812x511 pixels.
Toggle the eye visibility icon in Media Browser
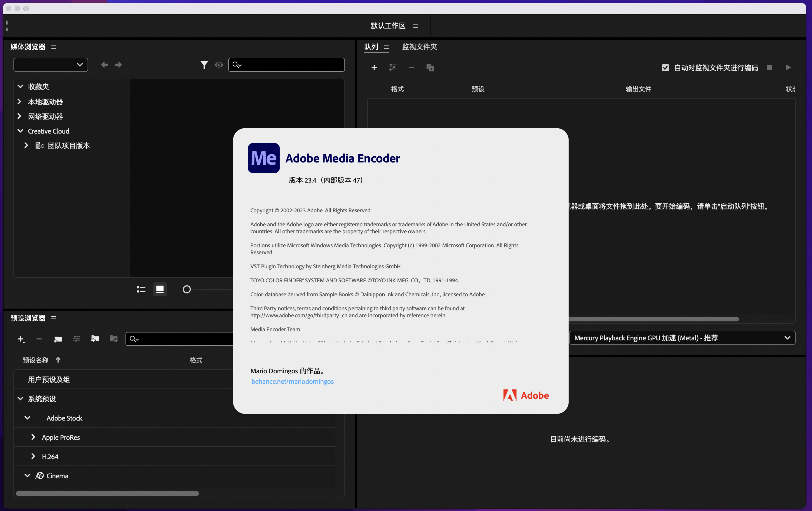219,65
